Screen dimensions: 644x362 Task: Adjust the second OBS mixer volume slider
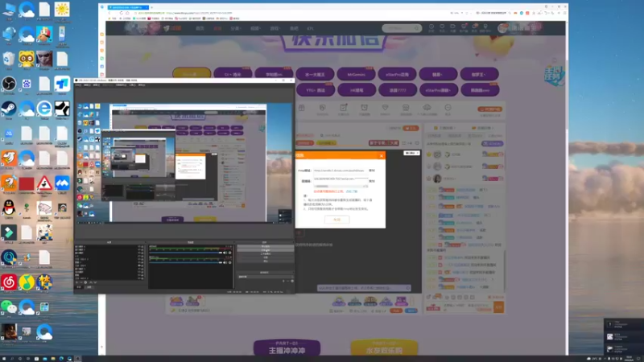186,263
